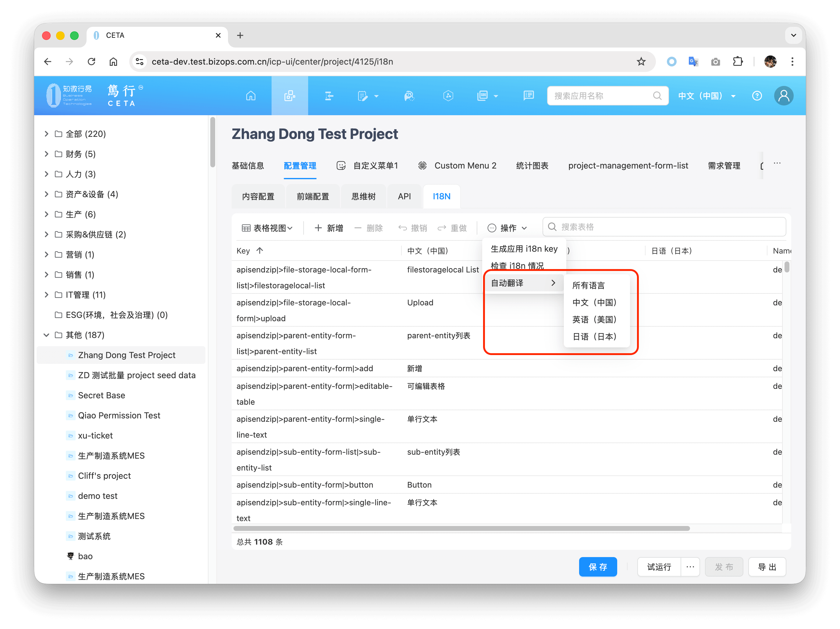Open the Chrome three-dot menu

pyautogui.click(x=792, y=62)
